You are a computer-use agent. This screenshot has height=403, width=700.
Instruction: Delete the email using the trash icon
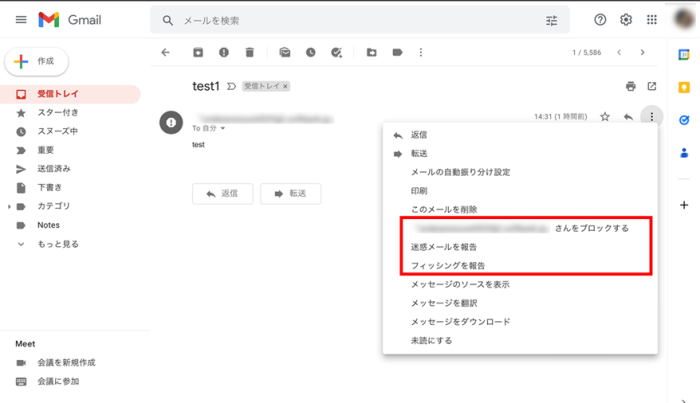(x=250, y=52)
